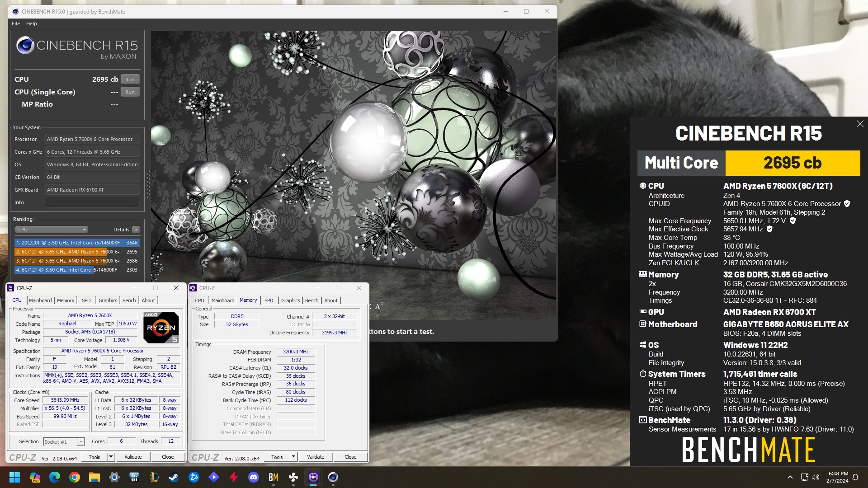This screenshot has width=868, height=488.
Task: Open the network status tray icon
Action: coord(804,477)
